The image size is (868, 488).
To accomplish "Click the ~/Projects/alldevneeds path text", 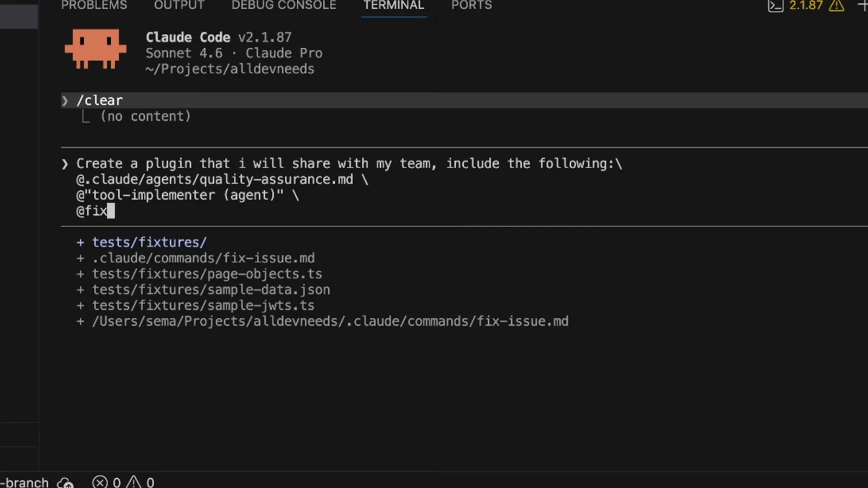I will pos(230,69).
